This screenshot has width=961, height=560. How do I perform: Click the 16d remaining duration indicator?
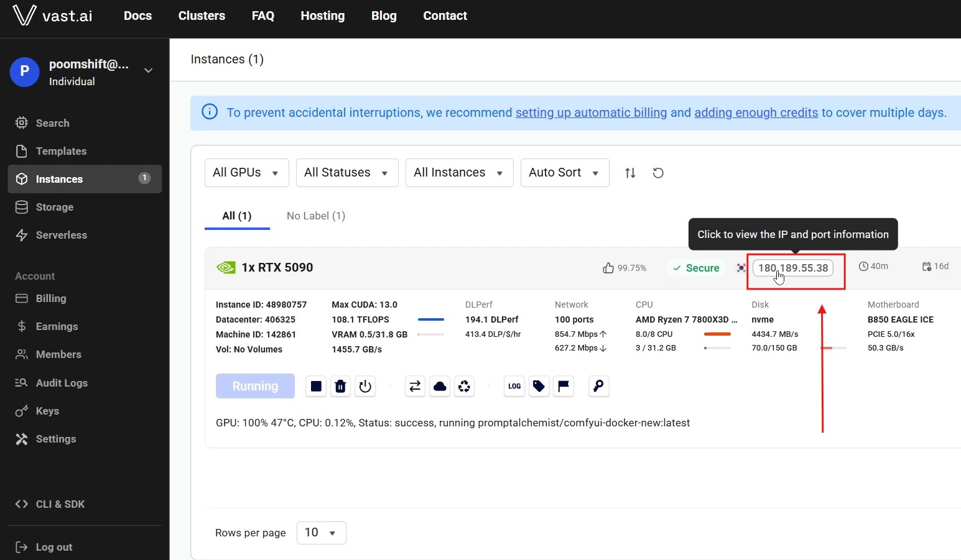click(x=935, y=266)
